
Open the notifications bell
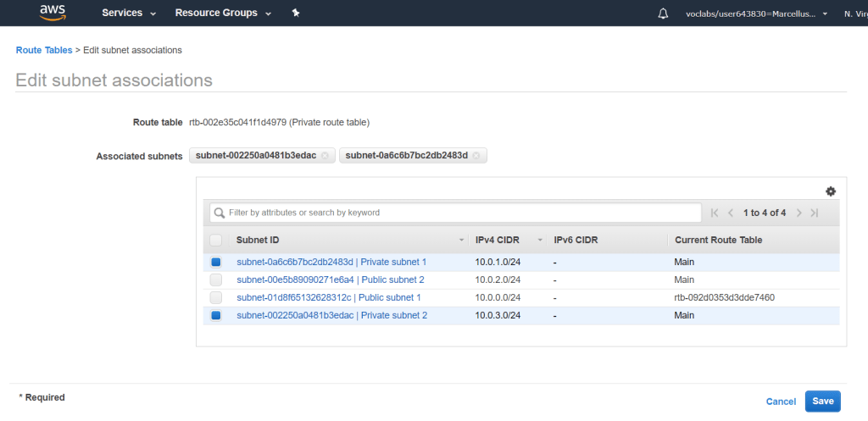pos(663,14)
